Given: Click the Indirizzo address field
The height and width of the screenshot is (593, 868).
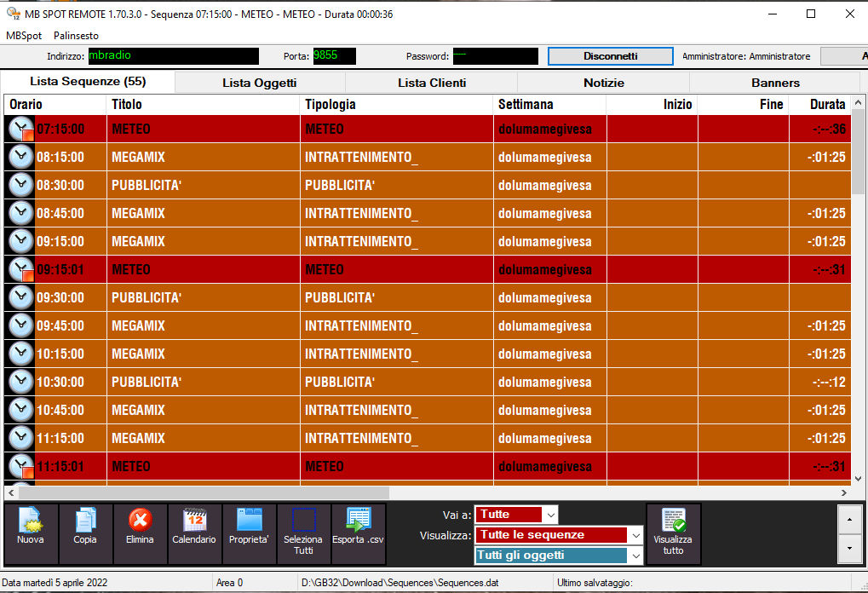Looking at the screenshot, I should pos(172,56).
